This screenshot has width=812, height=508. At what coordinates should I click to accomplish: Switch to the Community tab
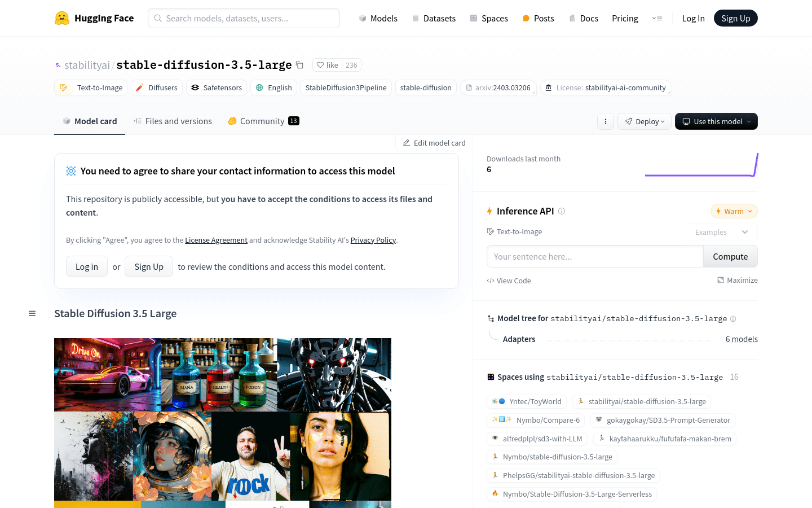pos(263,121)
